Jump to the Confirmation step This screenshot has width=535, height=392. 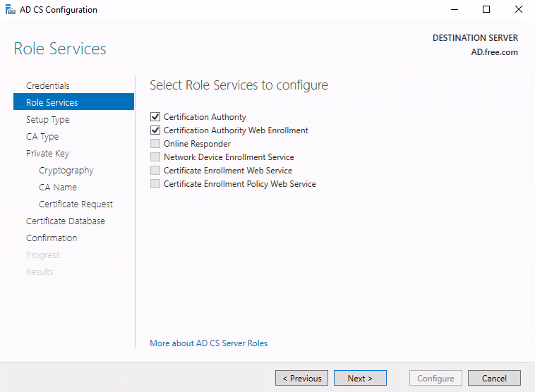[52, 238]
